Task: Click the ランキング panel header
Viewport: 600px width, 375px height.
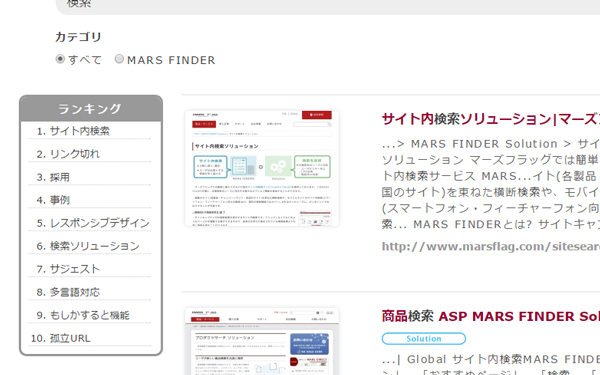Action: [91, 109]
